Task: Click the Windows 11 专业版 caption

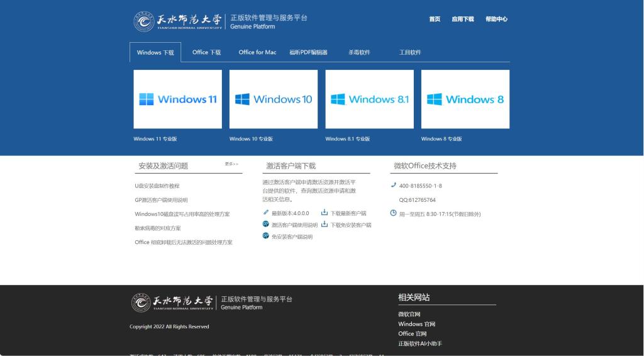Action: coord(155,139)
